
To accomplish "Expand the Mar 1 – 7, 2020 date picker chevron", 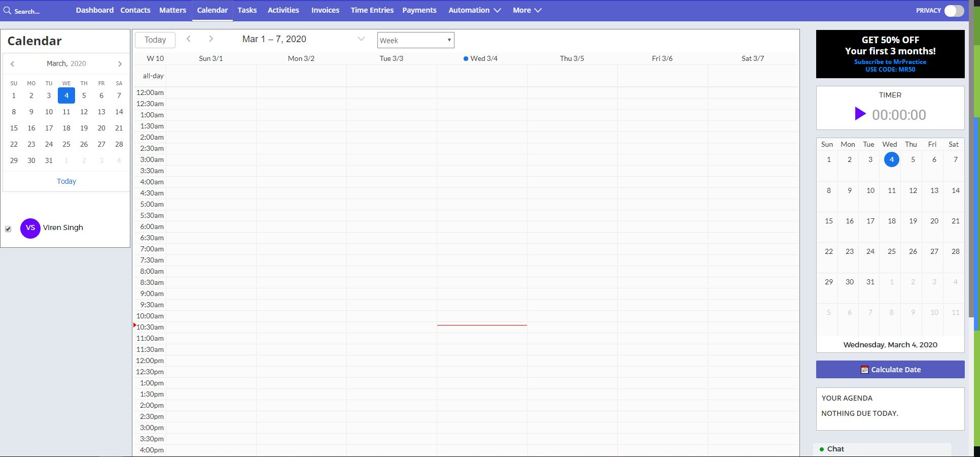I will pyautogui.click(x=361, y=39).
